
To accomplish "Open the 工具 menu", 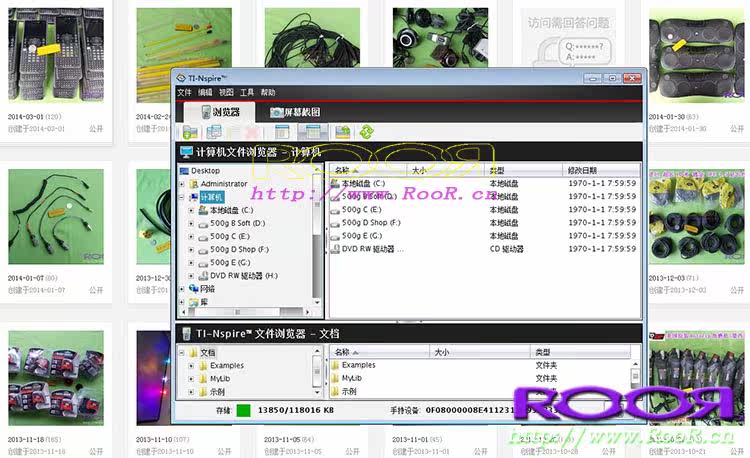I will 247,92.
